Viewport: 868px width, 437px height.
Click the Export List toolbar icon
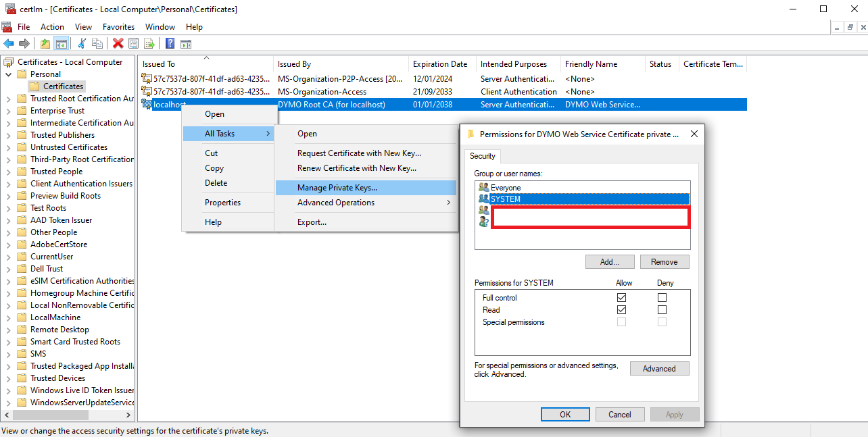click(x=149, y=43)
